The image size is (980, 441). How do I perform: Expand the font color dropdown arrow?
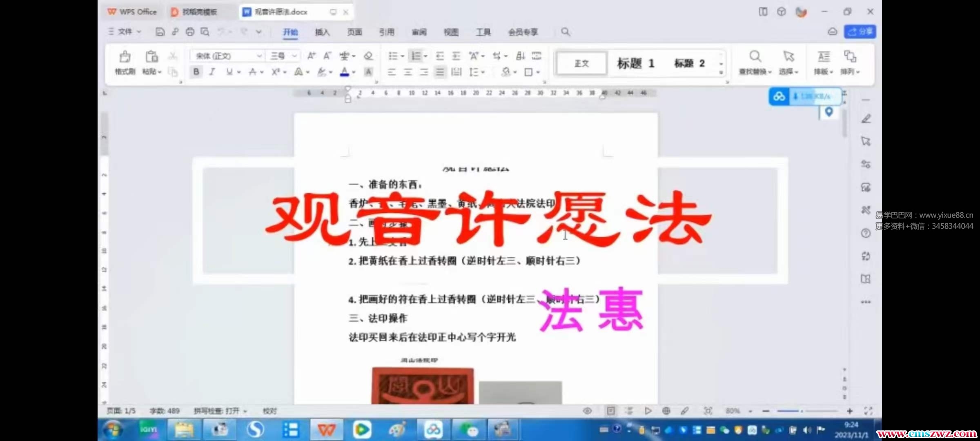354,72
